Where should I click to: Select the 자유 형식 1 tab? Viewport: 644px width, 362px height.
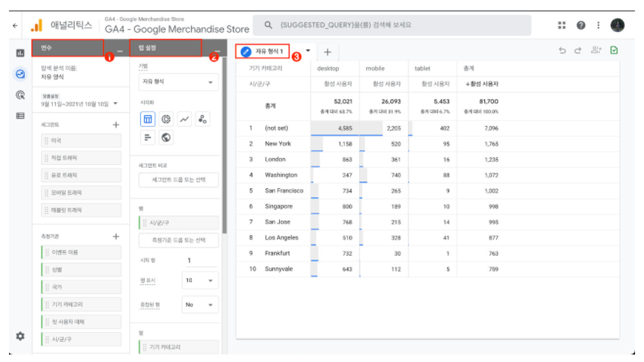tap(263, 52)
